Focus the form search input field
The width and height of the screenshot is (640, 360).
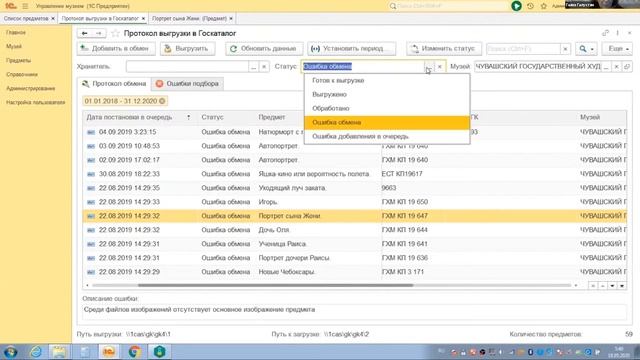pos(523,49)
